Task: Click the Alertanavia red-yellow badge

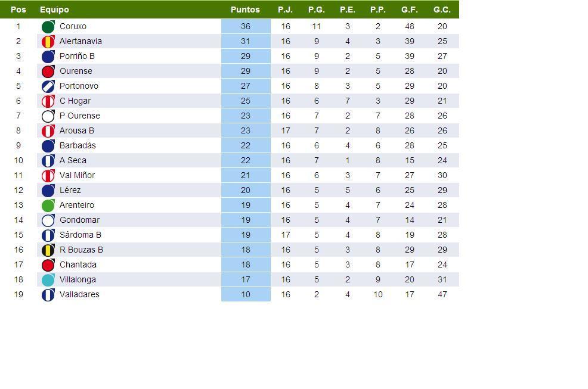Action: (48, 42)
